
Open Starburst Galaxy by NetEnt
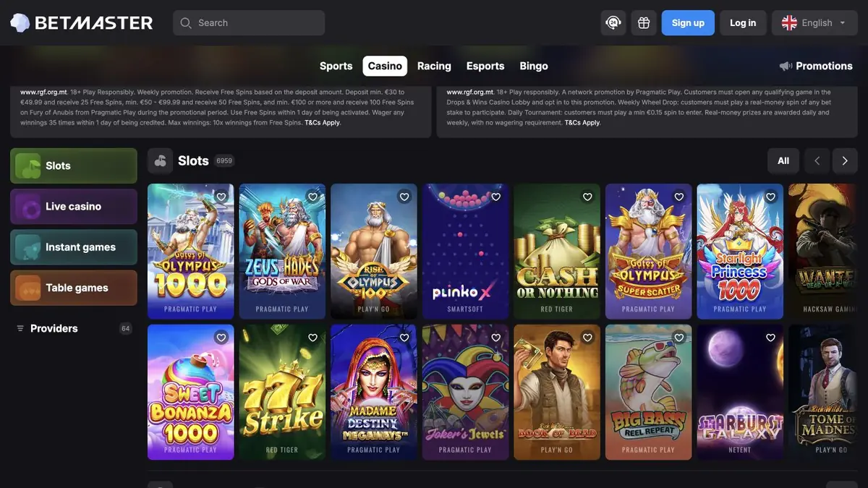pyautogui.click(x=740, y=393)
